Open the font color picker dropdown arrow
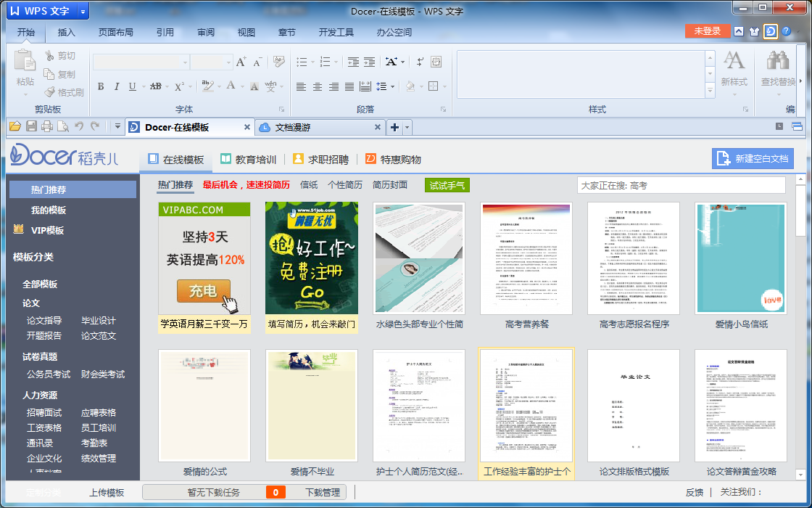The image size is (812, 508). [x=242, y=87]
